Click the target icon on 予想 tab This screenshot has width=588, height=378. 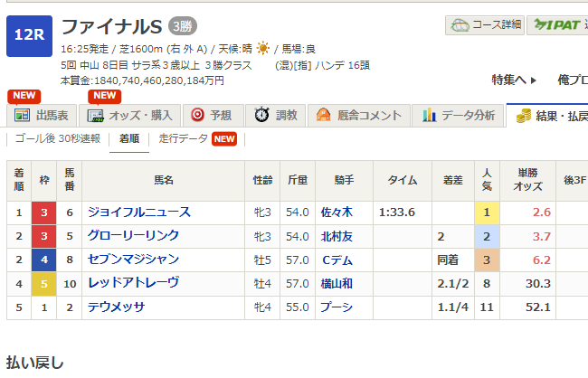196,116
